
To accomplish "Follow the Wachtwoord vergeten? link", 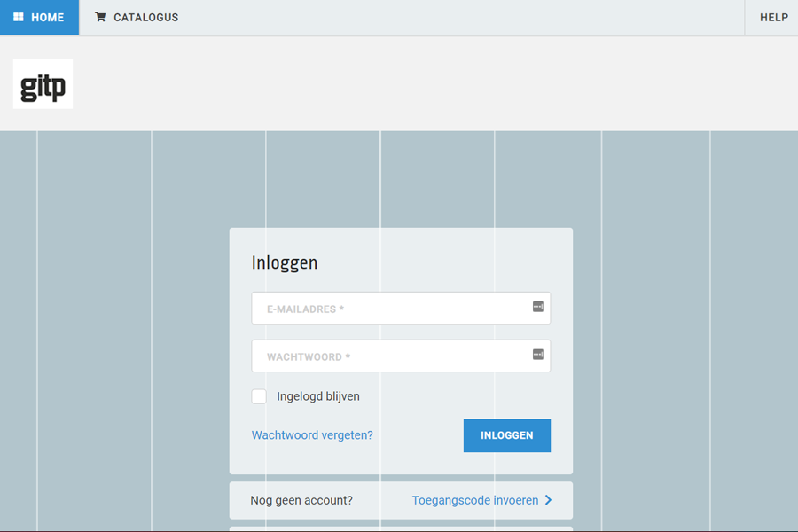I will 312,435.
